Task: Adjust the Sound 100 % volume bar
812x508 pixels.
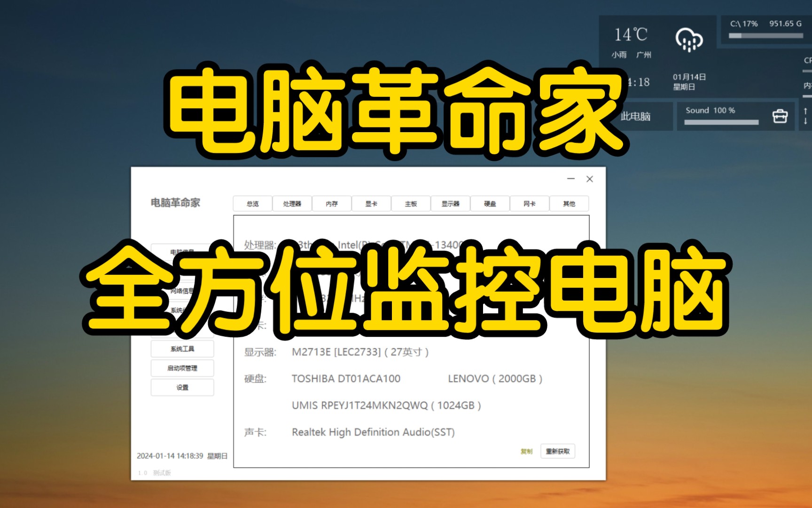Action: pos(721,122)
